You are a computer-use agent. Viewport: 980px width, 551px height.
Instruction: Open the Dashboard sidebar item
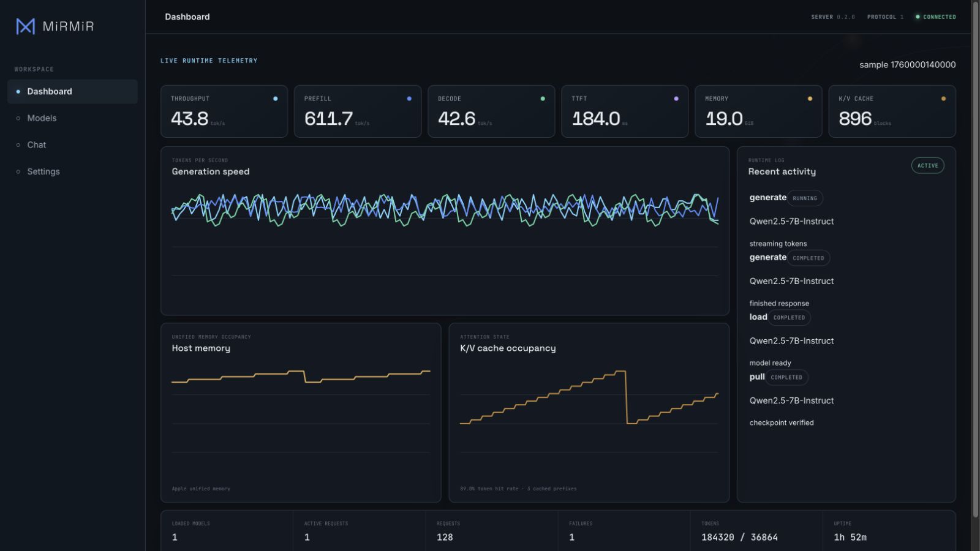[x=72, y=91]
